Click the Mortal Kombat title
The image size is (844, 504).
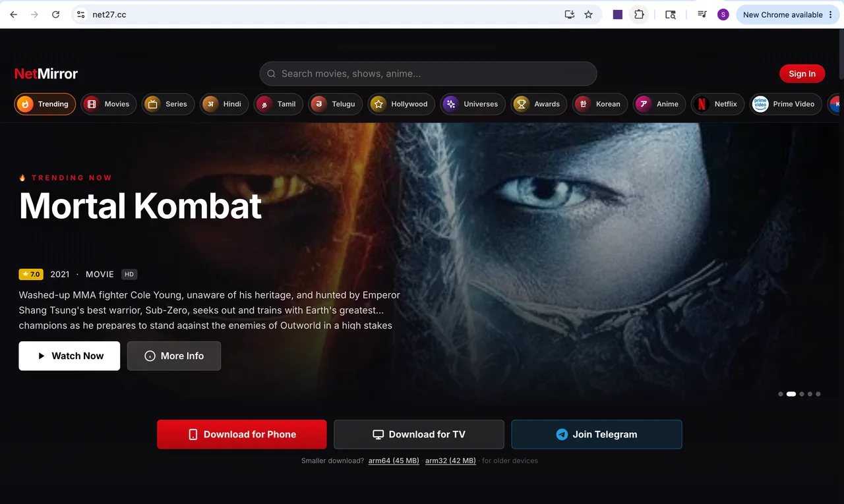[x=140, y=206]
